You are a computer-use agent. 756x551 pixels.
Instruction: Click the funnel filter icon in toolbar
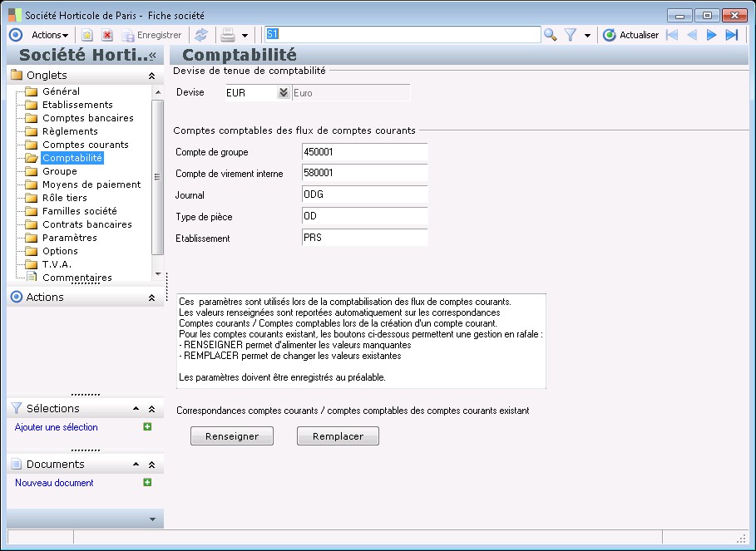coord(571,35)
